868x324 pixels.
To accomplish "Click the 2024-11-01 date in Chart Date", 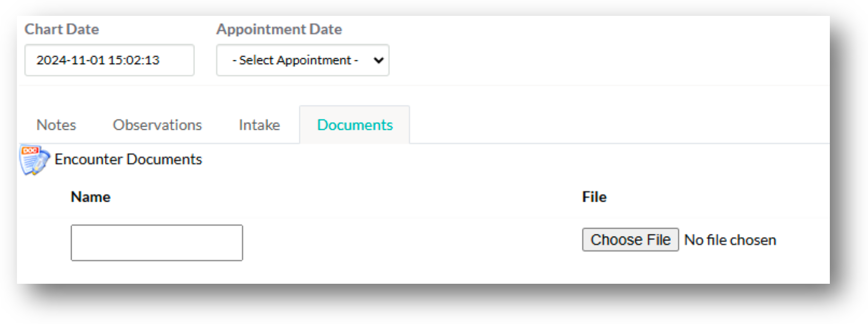I will pos(70,60).
